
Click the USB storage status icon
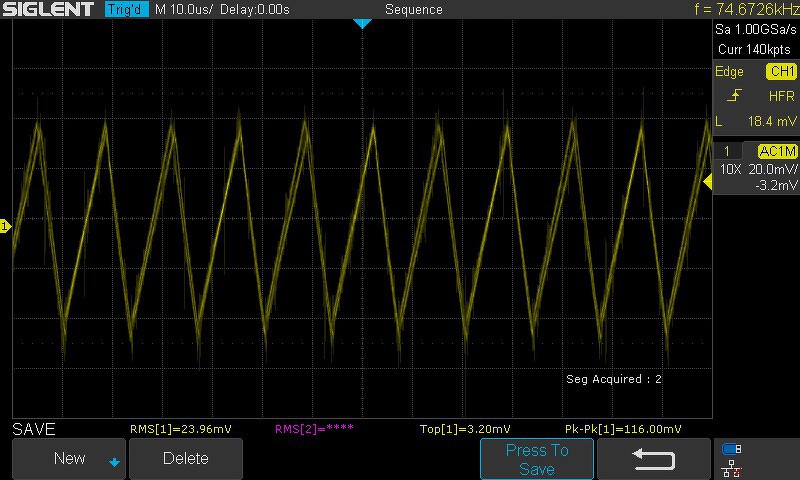(x=732, y=449)
